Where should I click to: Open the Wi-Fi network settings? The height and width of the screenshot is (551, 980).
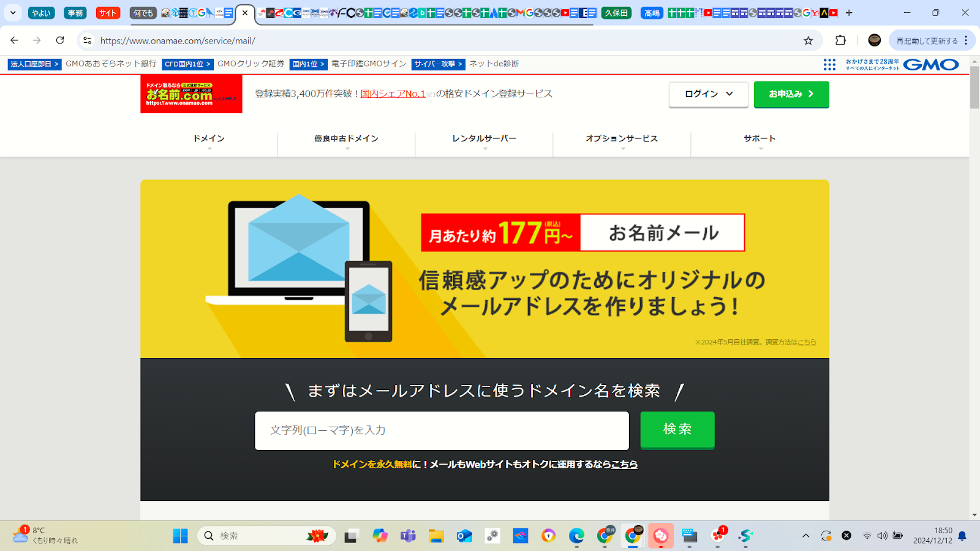click(x=867, y=536)
